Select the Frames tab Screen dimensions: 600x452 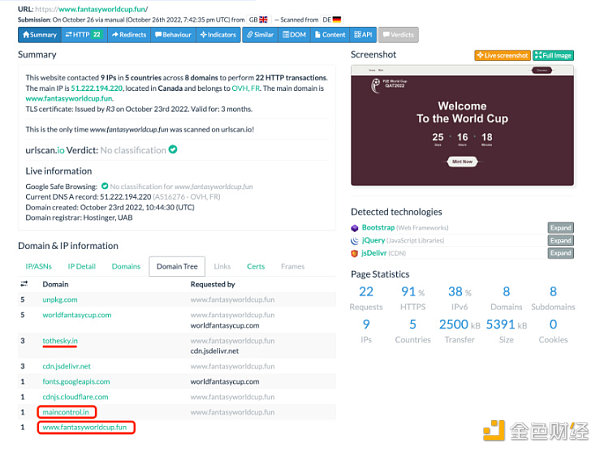click(293, 266)
